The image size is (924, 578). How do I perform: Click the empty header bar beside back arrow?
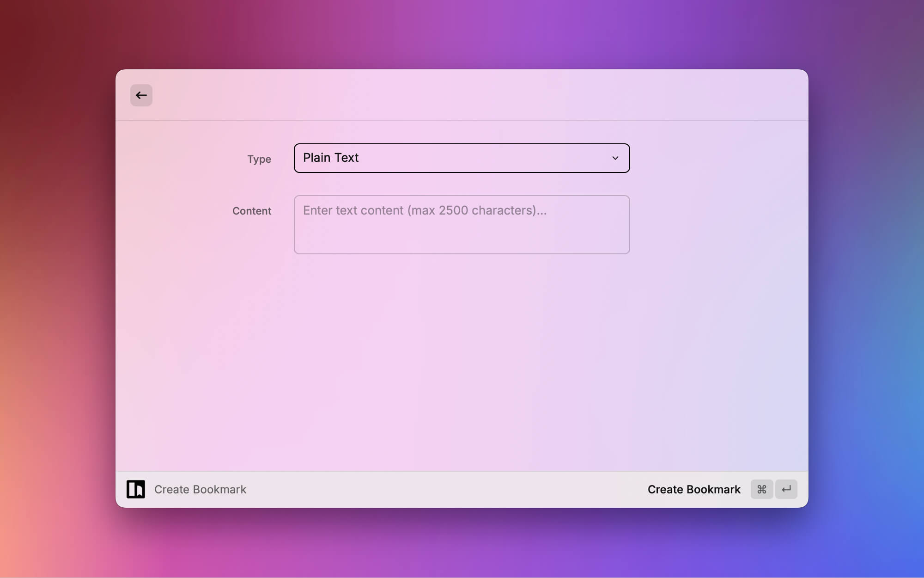click(x=462, y=95)
